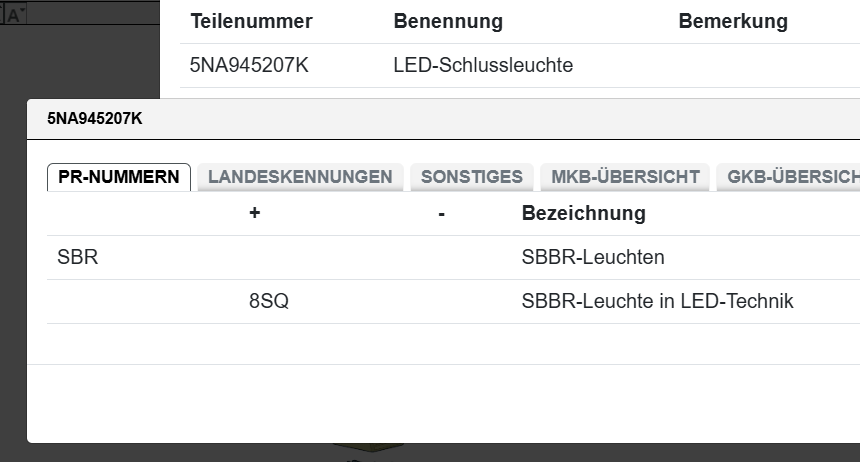Click the text 'A' tool icon

(17, 14)
